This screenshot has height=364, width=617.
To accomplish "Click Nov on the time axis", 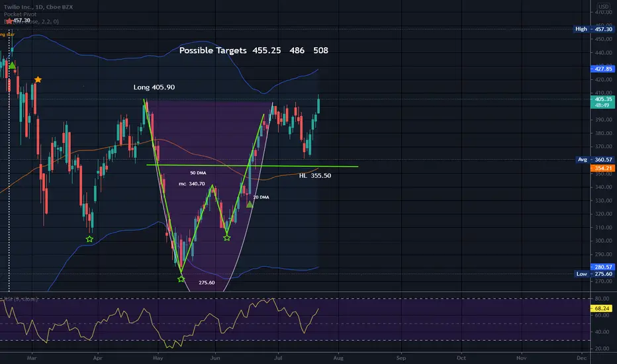I will [522, 357].
